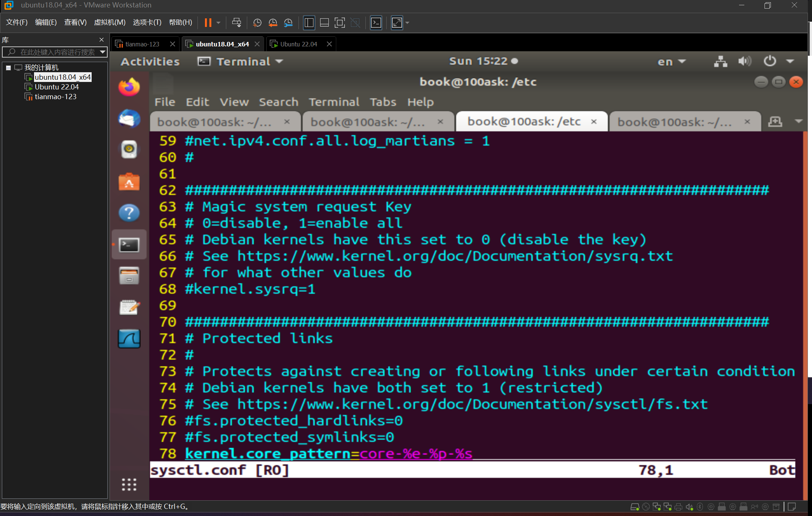Open Help icon in dock

[x=129, y=213]
